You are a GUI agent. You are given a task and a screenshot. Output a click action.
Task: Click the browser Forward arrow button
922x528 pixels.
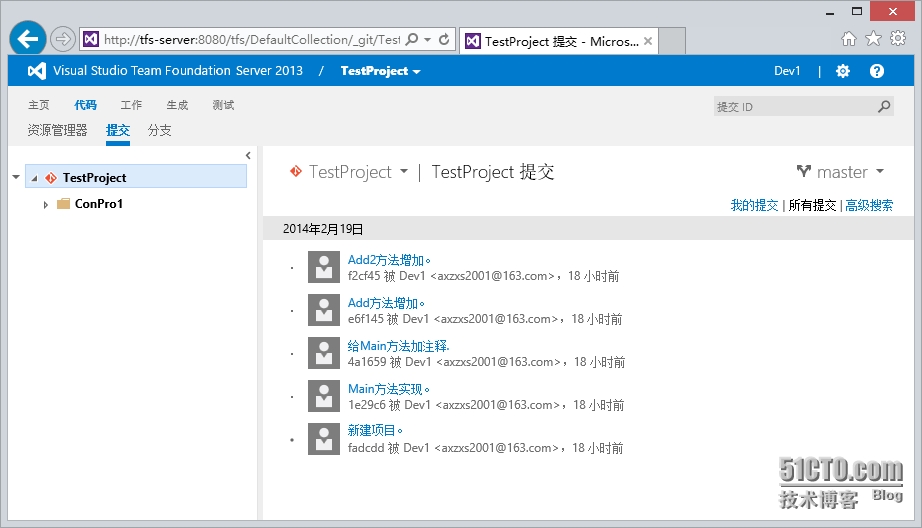(x=62, y=39)
